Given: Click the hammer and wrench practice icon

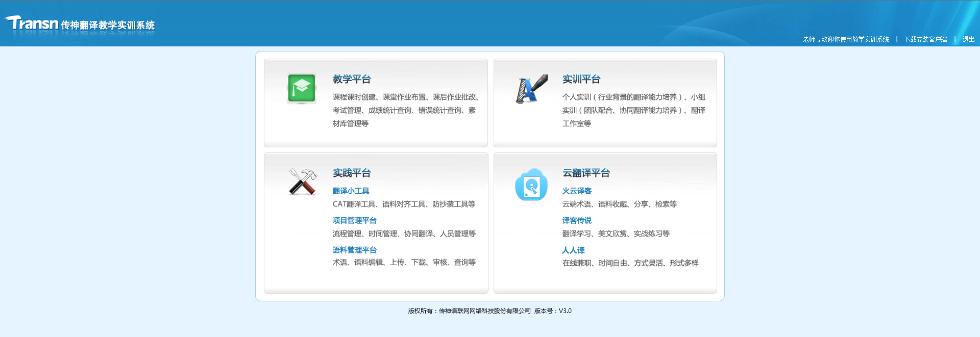Looking at the screenshot, I should (302, 182).
